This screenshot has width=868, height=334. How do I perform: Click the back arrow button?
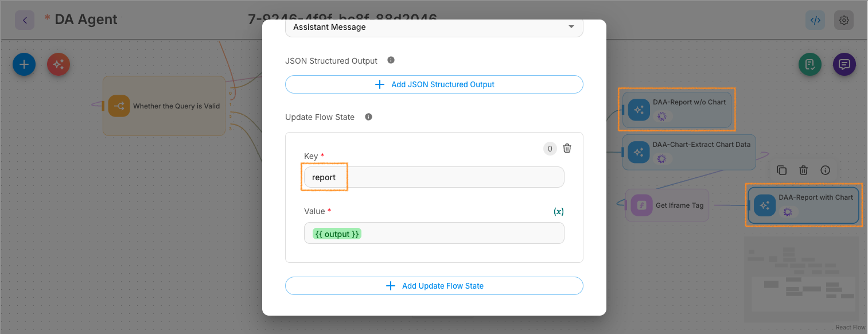pyautogui.click(x=25, y=20)
